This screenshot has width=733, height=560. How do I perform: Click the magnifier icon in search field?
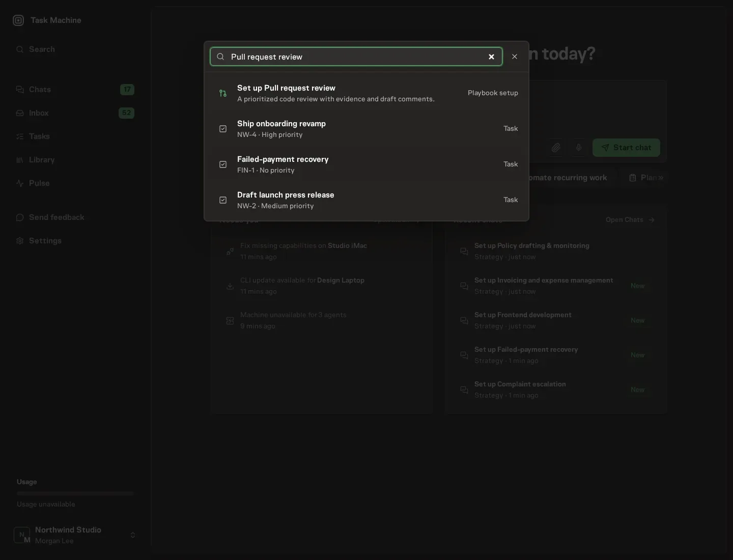220,57
